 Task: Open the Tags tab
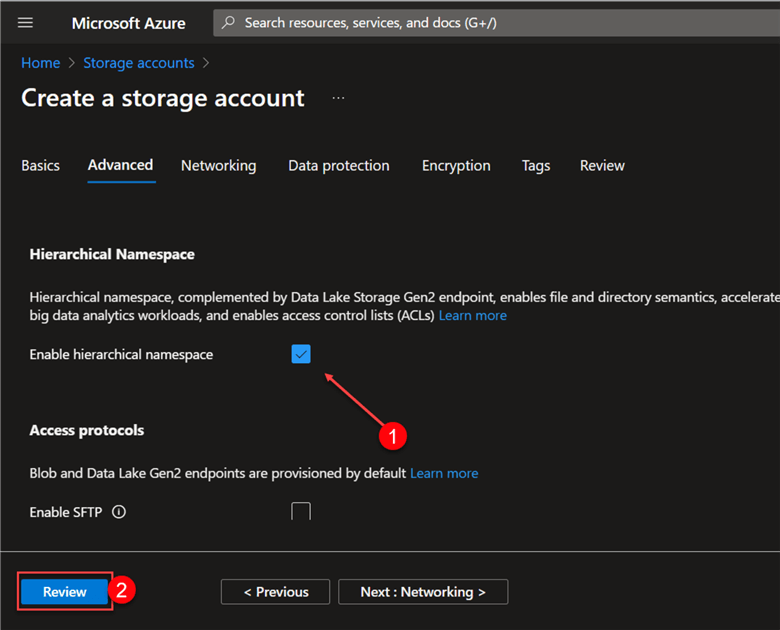pos(536,166)
